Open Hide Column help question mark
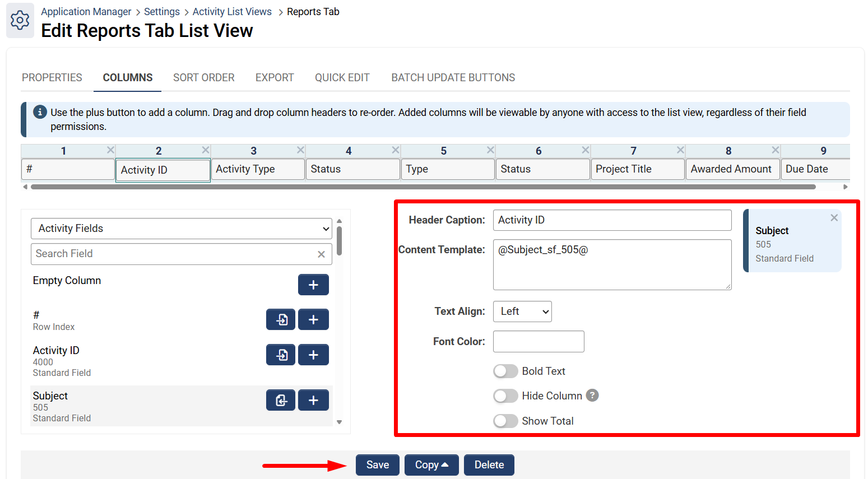 (592, 396)
